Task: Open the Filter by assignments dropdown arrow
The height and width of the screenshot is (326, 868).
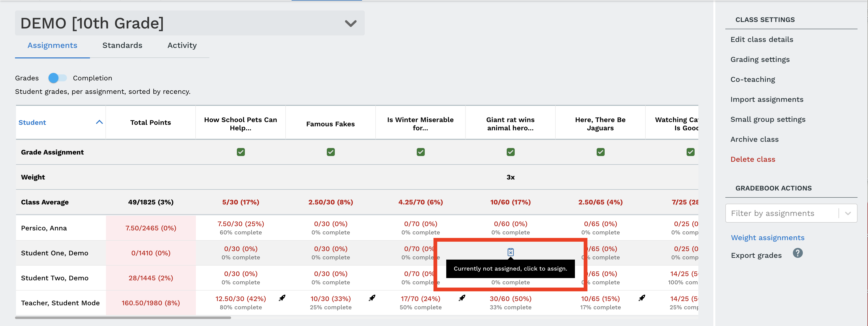Action: (848, 213)
